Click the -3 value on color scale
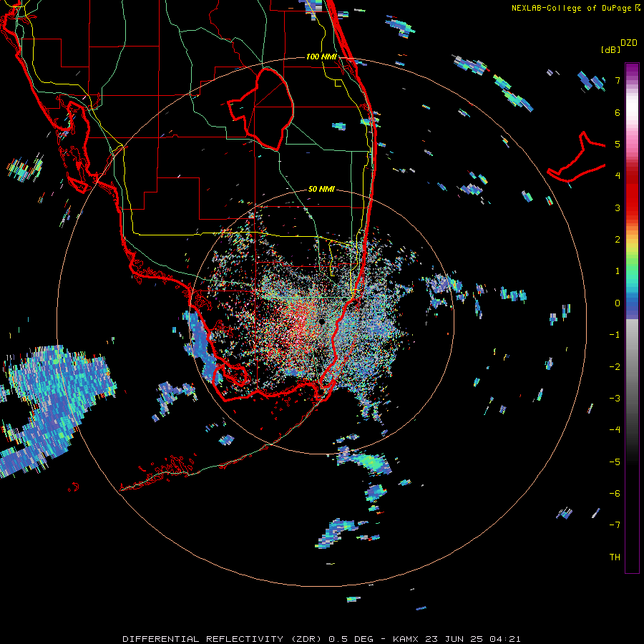644x644 pixels. [615, 399]
